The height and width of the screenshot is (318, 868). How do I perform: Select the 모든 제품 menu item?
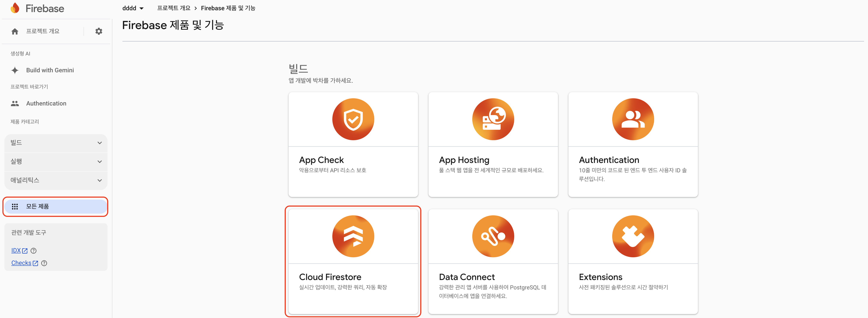point(56,207)
